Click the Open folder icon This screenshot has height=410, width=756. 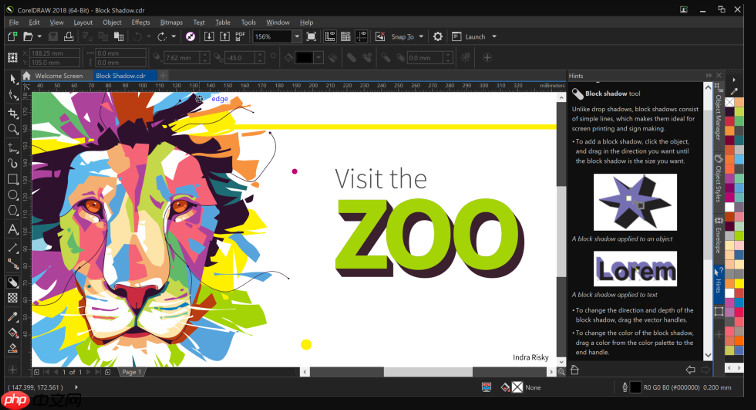(28, 37)
